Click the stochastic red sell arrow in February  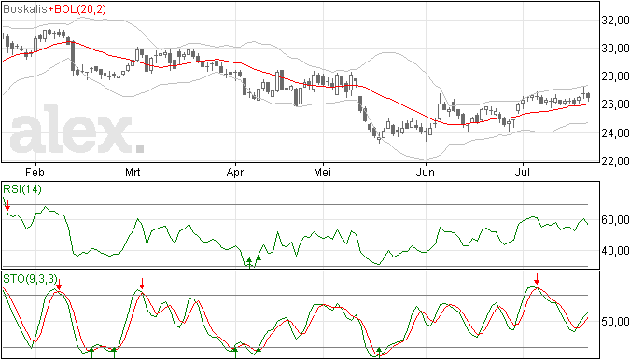click(x=59, y=285)
